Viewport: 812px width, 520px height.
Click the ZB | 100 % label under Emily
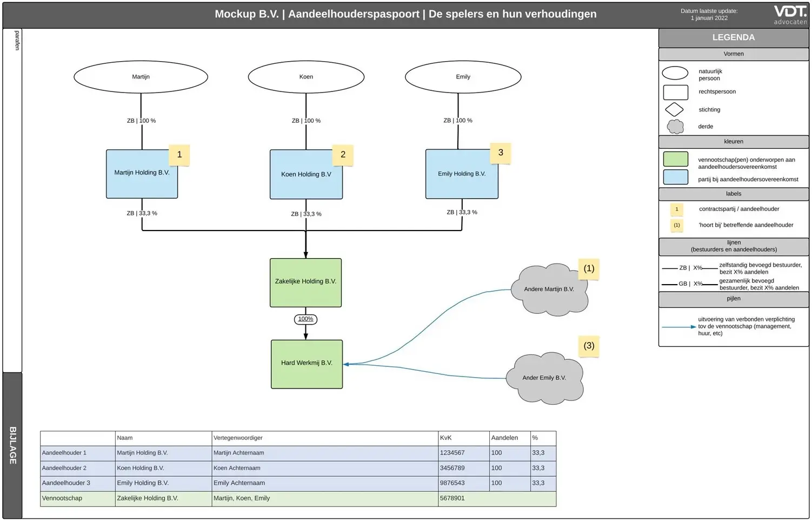coord(458,120)
